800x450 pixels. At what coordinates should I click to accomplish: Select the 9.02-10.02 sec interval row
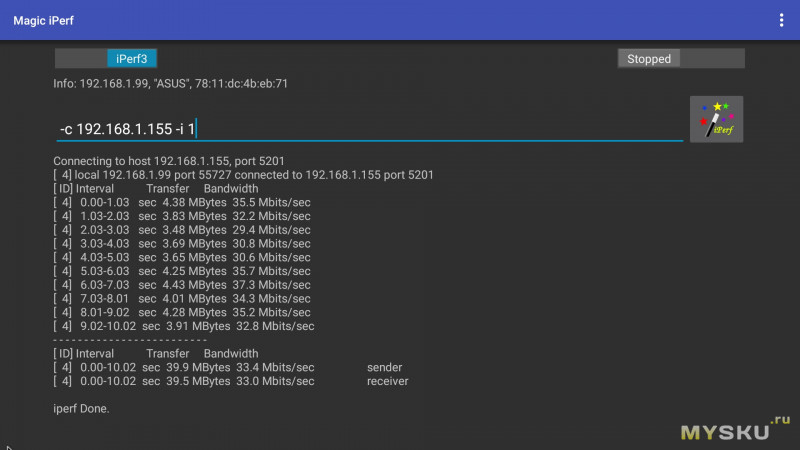pyautogui.click(x=184, y=327)
